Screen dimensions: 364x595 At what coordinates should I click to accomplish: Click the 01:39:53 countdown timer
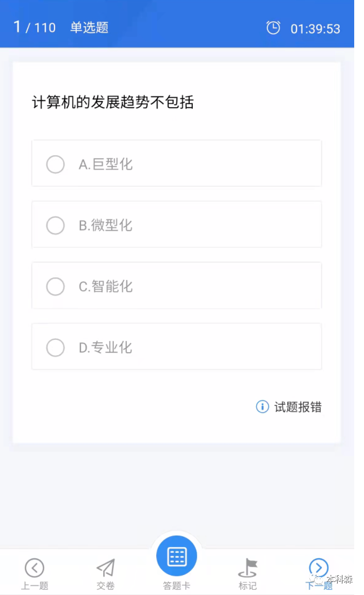(315, 29)
